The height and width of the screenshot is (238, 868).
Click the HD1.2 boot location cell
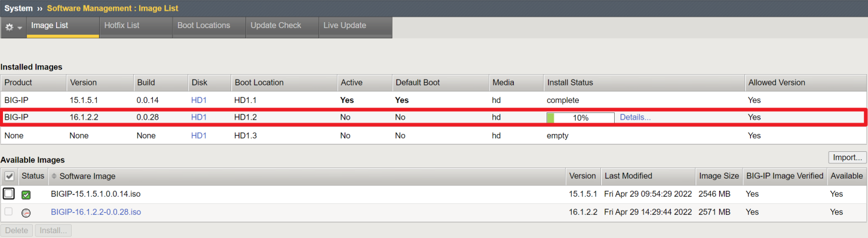(x=246, y=117)
